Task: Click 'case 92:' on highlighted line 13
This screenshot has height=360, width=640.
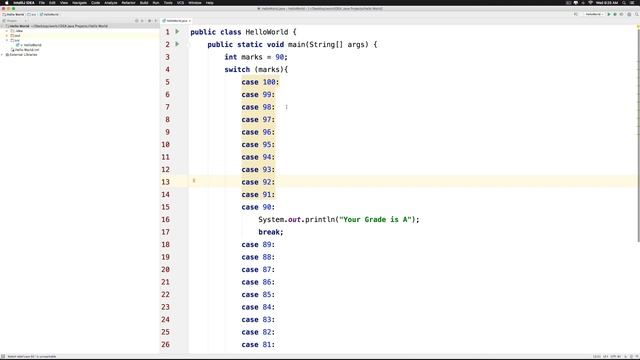Action: pyautogui.click(x=258, y=182)
